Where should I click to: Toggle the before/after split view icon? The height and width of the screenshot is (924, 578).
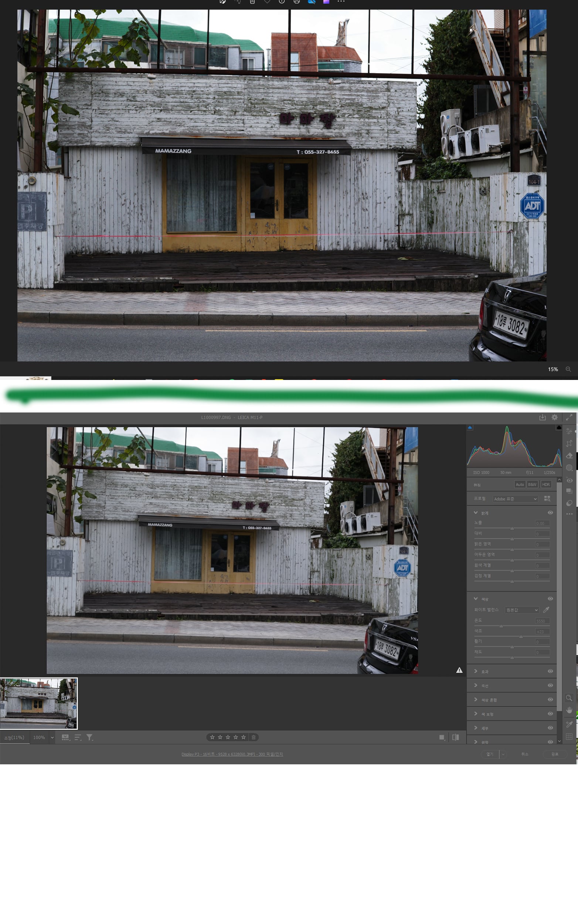tap(455, 737)
